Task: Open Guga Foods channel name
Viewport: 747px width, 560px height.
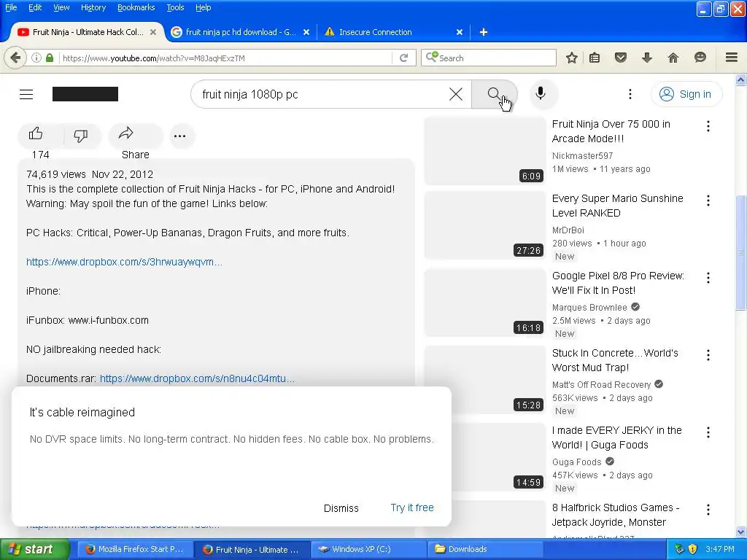Action: pos(576,462)
